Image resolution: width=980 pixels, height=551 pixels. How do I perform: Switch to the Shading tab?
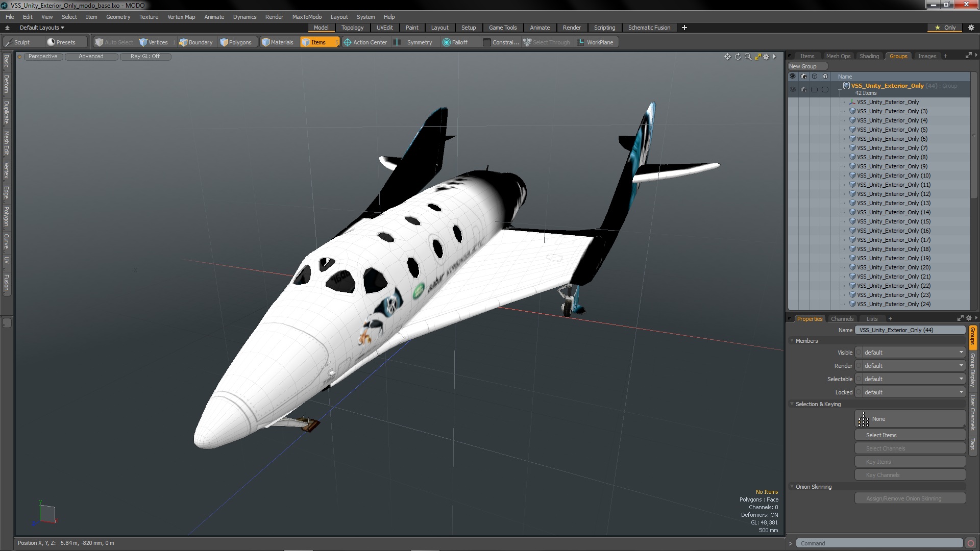point(869,56)
